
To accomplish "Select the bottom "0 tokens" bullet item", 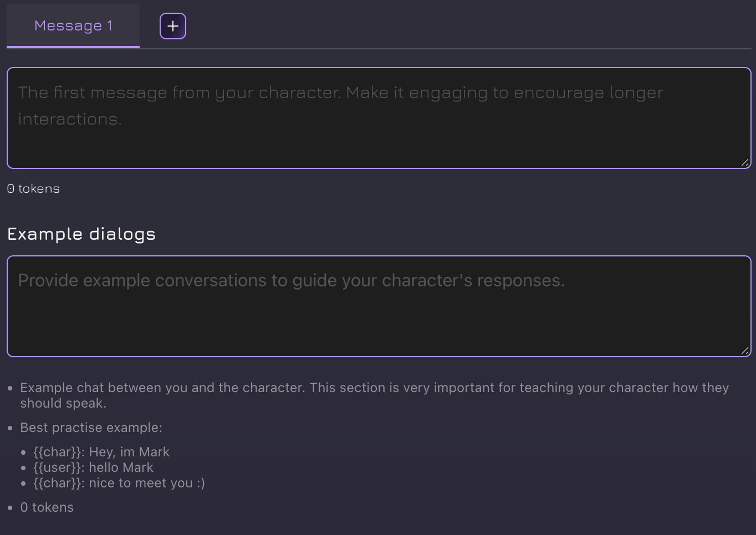I will coord(47,507).
